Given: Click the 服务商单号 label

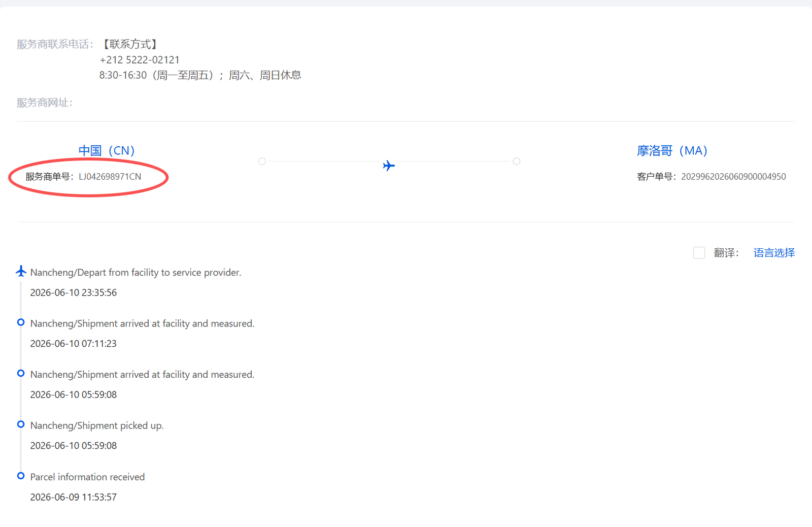Looking at the screenshot, I should click(50, 177).
